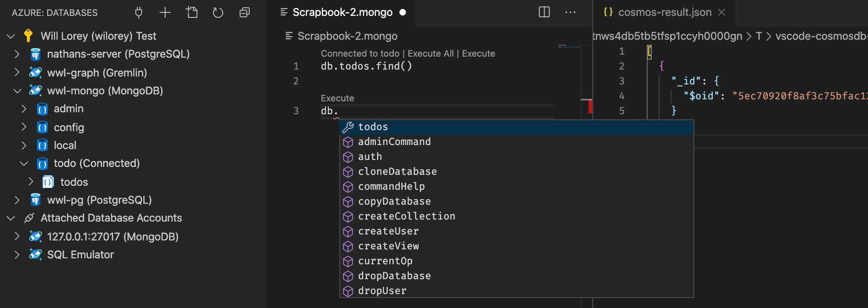Click the split editor icon

point(544,12)
